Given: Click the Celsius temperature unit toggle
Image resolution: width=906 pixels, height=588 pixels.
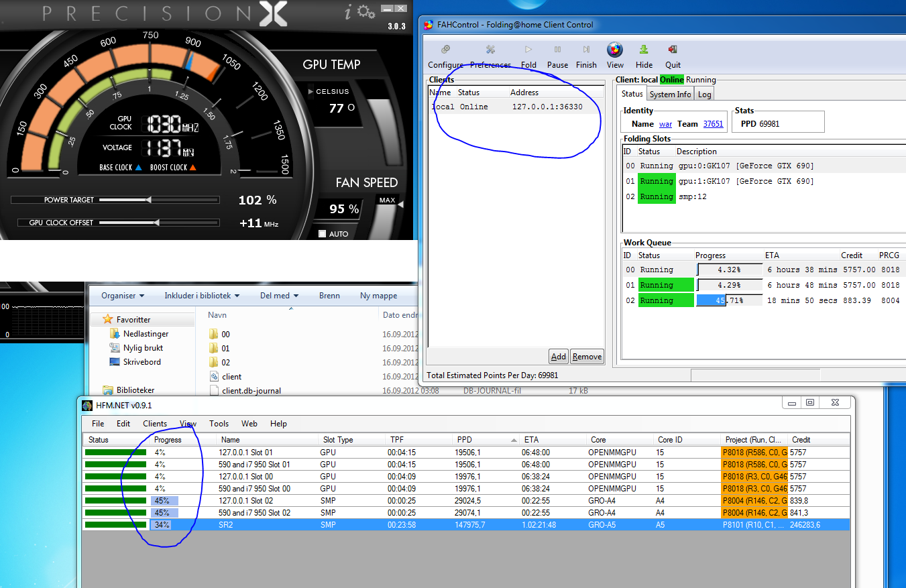Looking at the screenshot, I should click(x=329, y=91).
